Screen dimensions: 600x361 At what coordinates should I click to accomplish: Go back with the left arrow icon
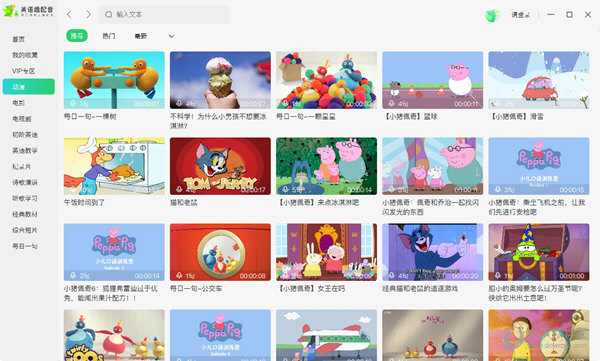click(x=69, y=15)
